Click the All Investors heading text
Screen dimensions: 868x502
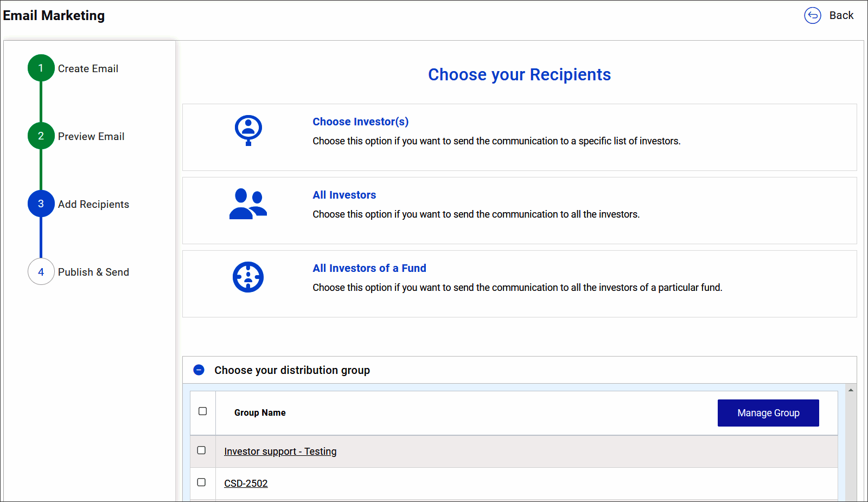(x=344, y=195)
